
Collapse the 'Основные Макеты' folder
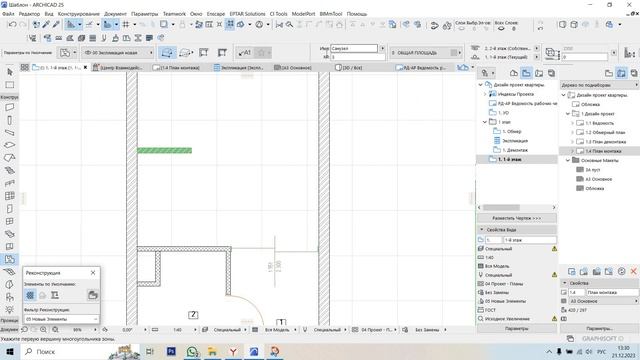568,160
